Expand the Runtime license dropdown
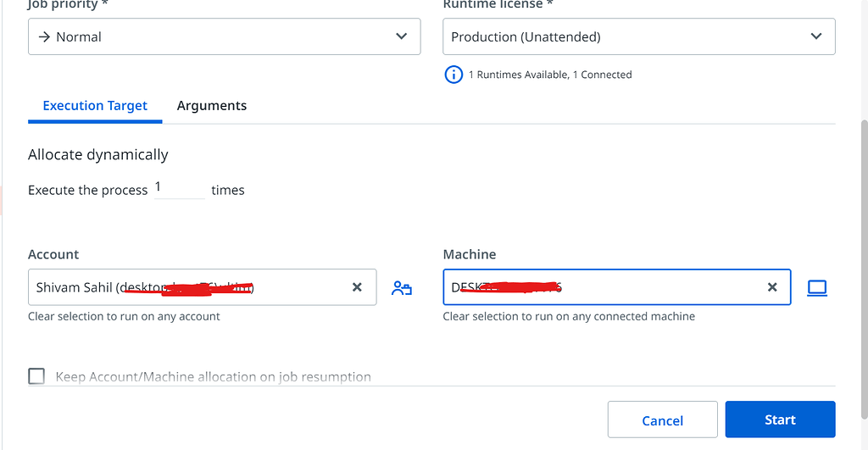The height and width of the screenshot is (450, 868). [638, 36]
